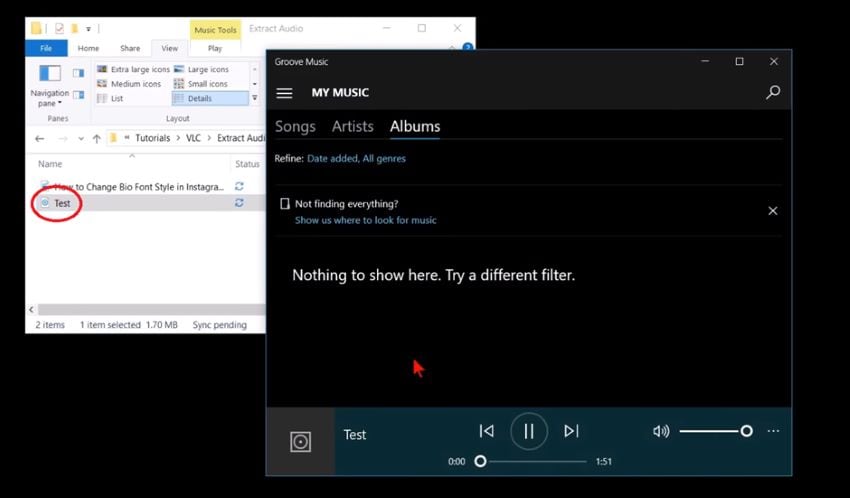Click the album art placeholder for Test
Viewport: 850px width, 498px height.
point(300,442)
